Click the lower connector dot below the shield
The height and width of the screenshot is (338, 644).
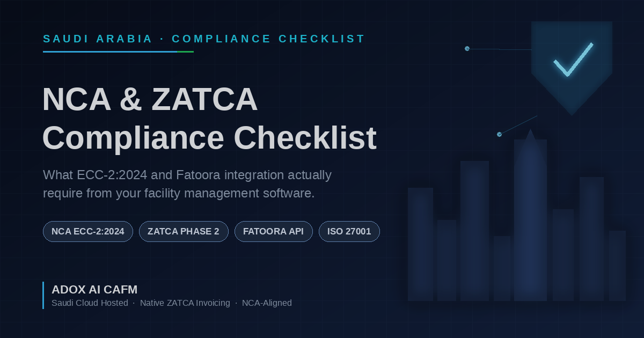pos(499,134)
